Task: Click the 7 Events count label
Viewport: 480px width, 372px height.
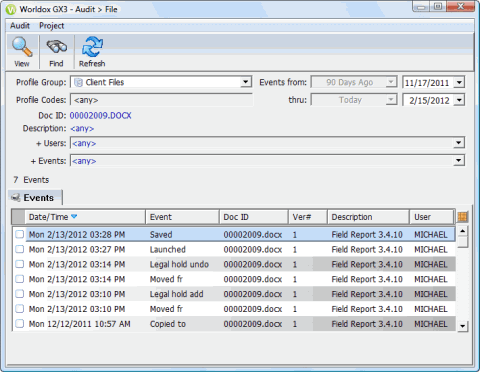Action: click(31, 180)
